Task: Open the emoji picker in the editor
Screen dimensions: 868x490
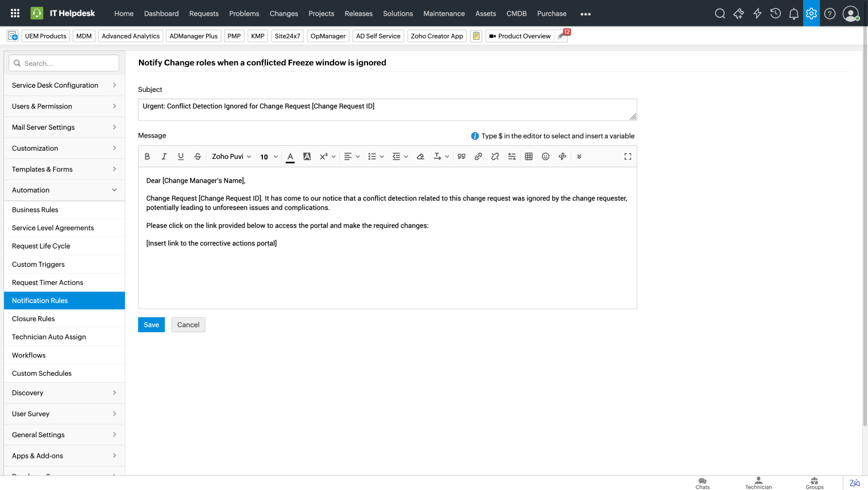Action: point(545,157)
